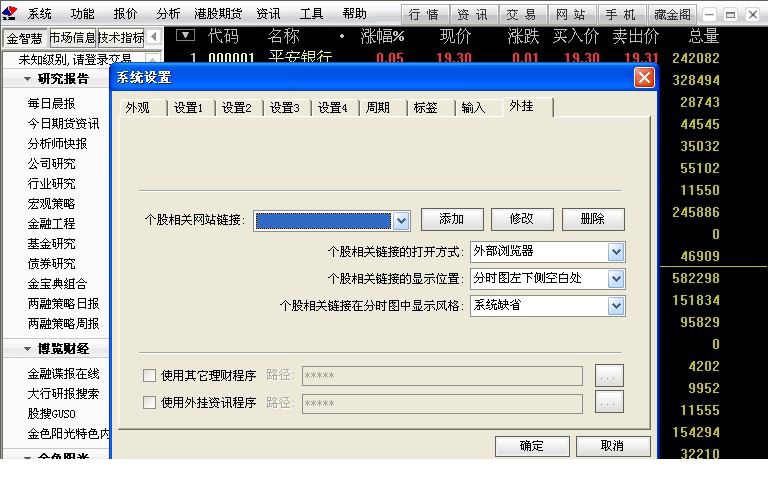Open the 帮助 menu
This screenshot has width=768, height=477.
[x=355, y=14]
